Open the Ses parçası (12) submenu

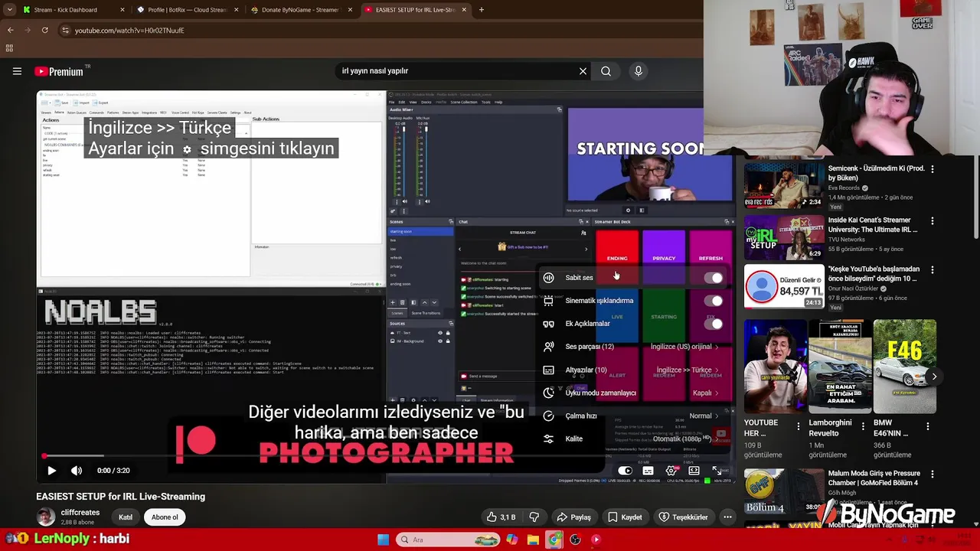click(x=633, y=347)
